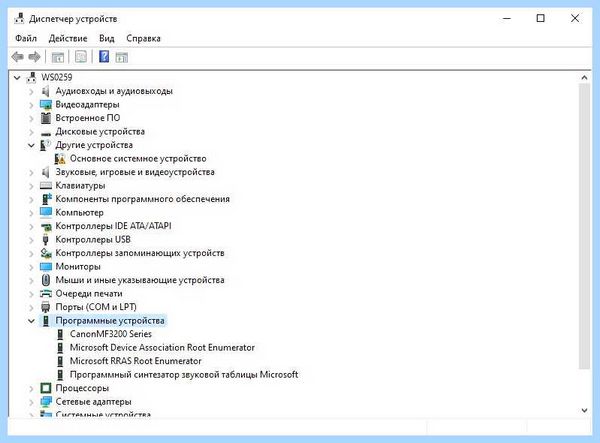Select Основное системное устройство entry
The width and height of the screenshot is (600, 443).
(138, 158)
